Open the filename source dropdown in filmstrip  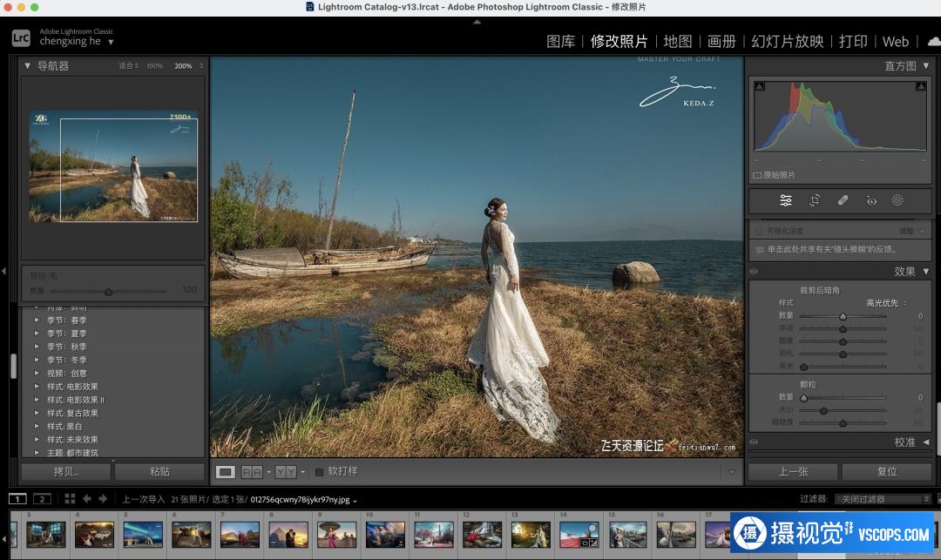click(355, 501)
